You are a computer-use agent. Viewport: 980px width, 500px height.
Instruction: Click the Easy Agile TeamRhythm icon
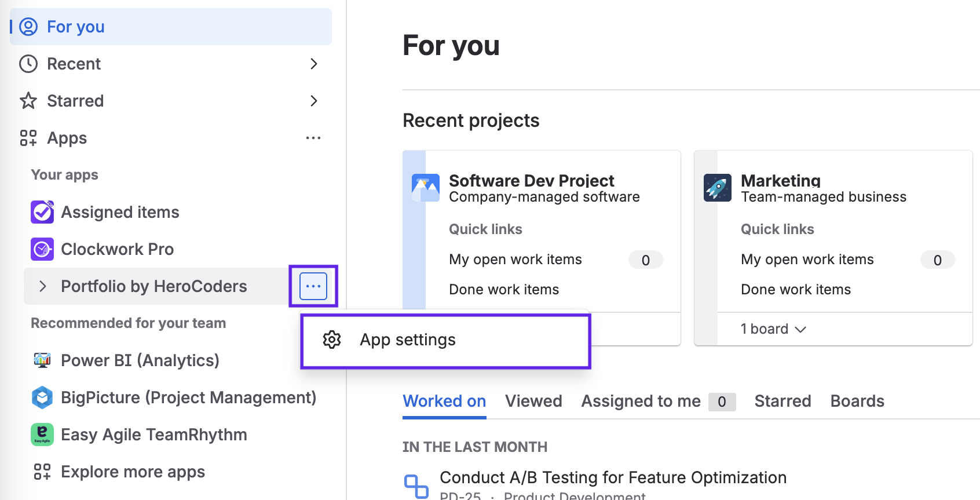(42, 435)
